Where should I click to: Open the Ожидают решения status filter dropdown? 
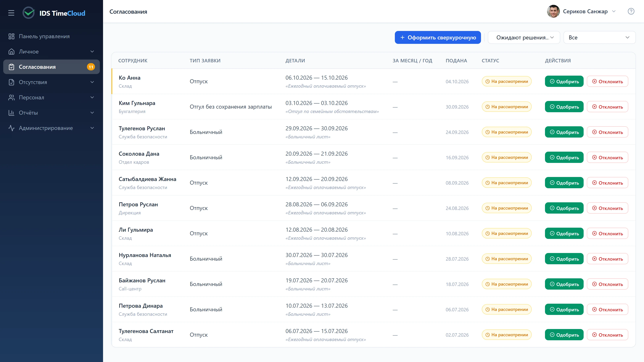[x=524, y=37]
